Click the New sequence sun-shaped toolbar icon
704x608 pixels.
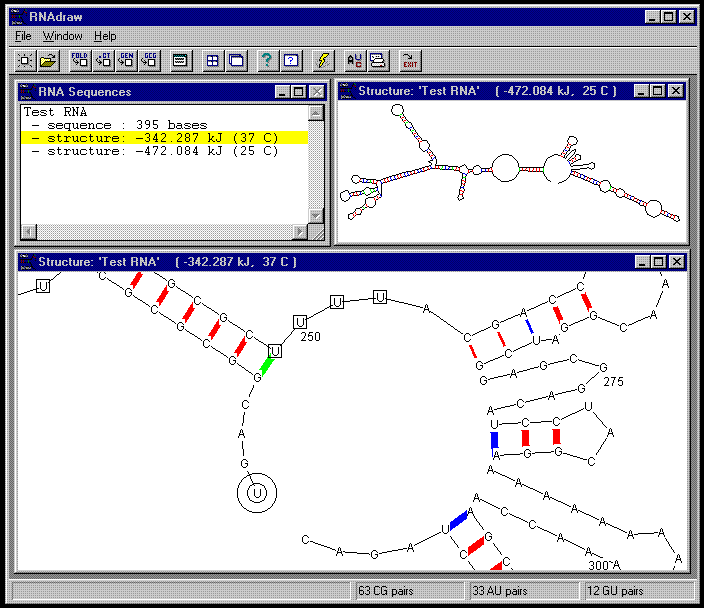(x=25, y=60)
